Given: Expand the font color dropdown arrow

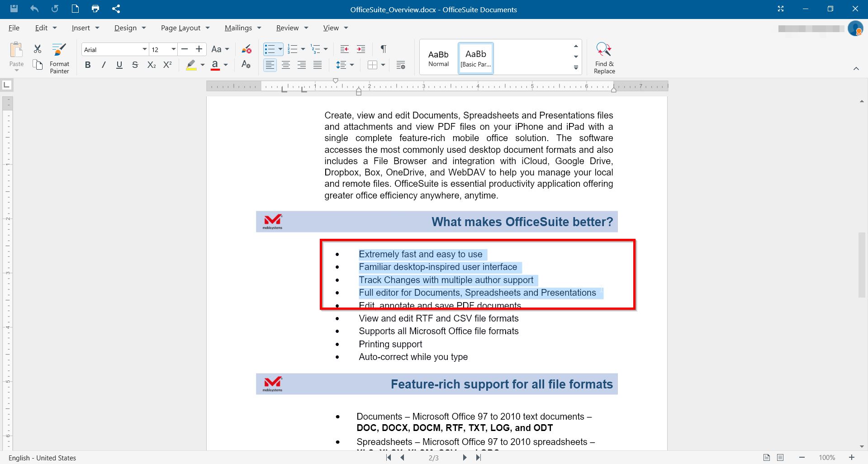Looking at the screenshot, I should (226, 65).
